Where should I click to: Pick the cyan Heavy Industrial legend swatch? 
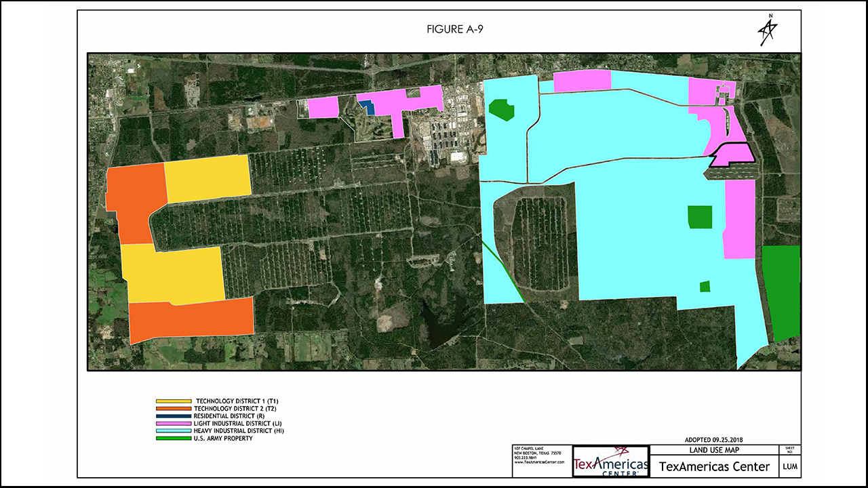coord(174,431)
